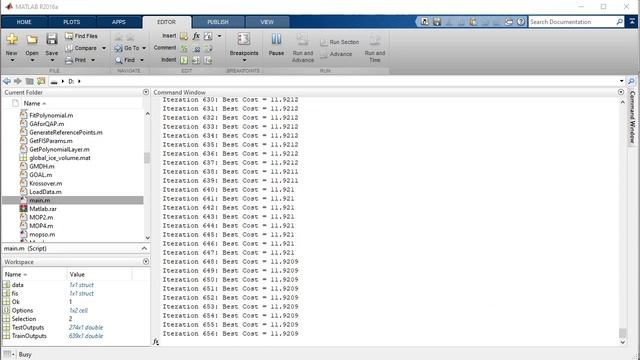The width and height of the screenshot is (640, 360).
Task: Open the Save dropdown arrow
Action: 52,60
